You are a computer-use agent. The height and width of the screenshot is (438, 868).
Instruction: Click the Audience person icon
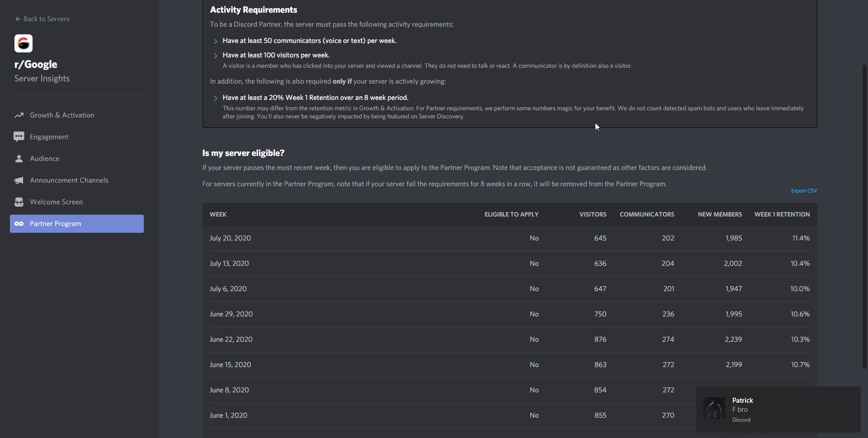click(19, 159)
